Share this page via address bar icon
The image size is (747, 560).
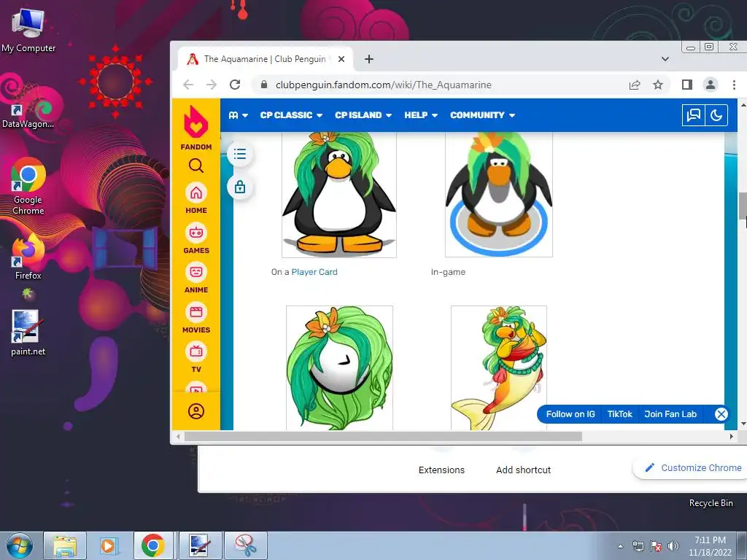click(635, 85)
